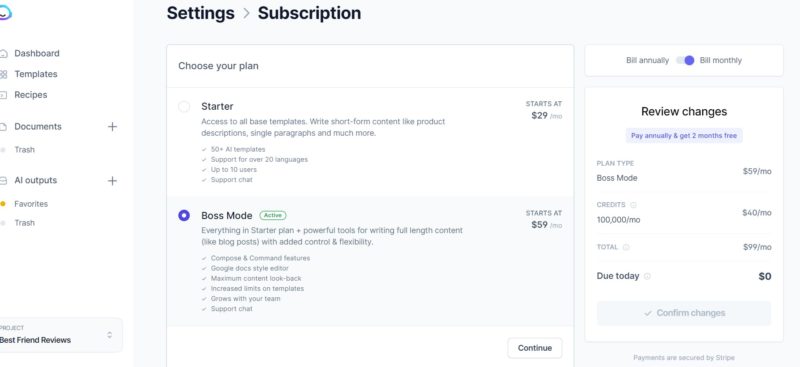Add new AI output with plus icon

point(112,181)
